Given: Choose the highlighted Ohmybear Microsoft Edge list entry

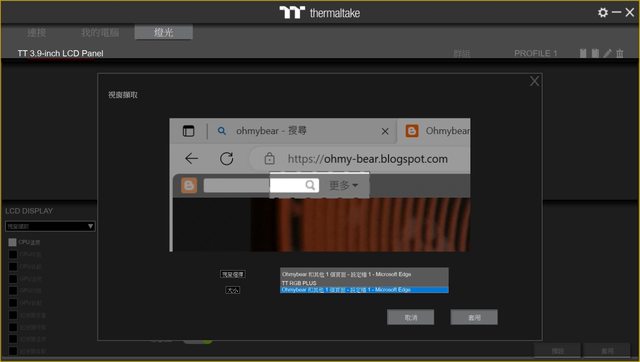Looking at the screenshot, I should tap(364, 290).
